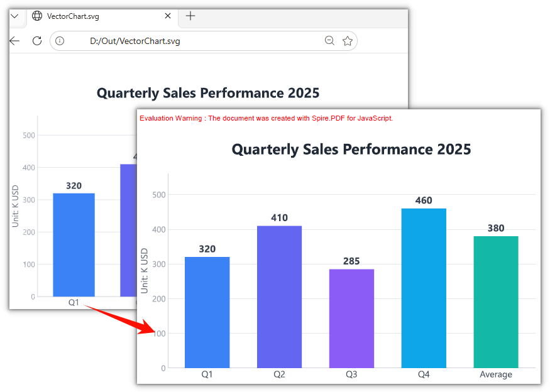Click the teal Average bar in the PDF chart
This screenshot has width=550, height=392.
tap(496, 302)
